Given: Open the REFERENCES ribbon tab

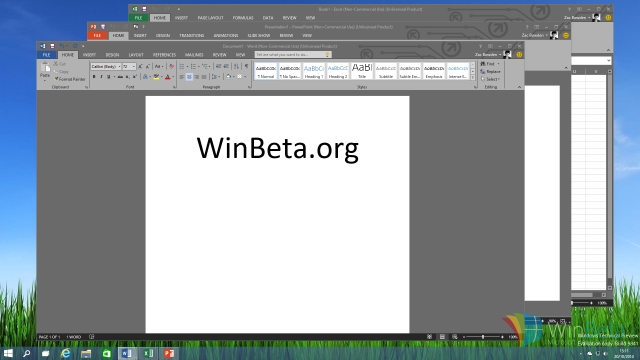Looking at the screenshot, I should point(164,55).
